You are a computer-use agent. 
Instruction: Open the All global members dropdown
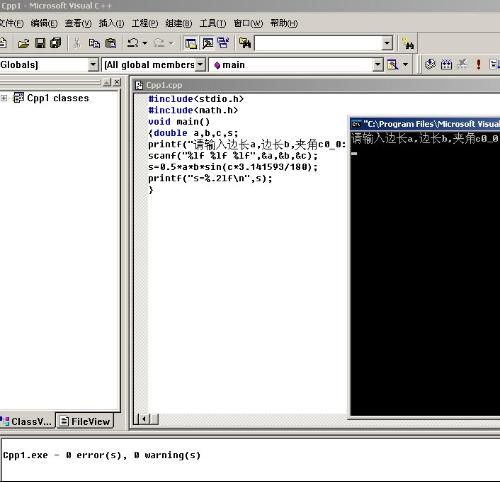pyautogui.click(x=200, y=65)
